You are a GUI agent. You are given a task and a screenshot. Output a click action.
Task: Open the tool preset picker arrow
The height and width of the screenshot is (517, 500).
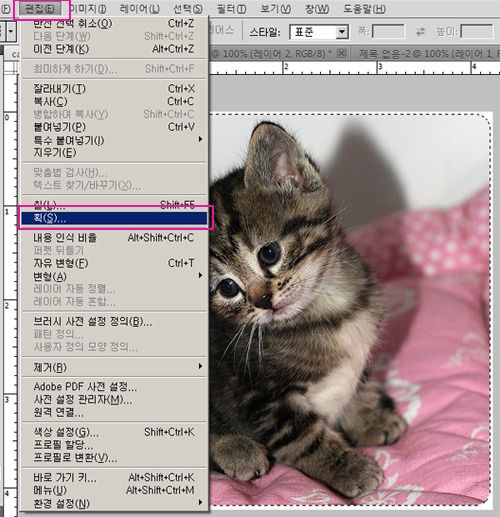11,32
